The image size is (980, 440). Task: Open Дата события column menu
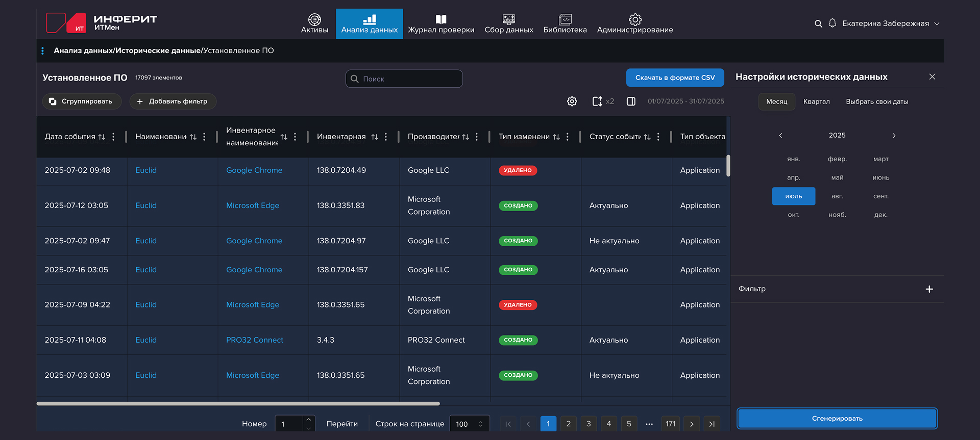(113, 137)
